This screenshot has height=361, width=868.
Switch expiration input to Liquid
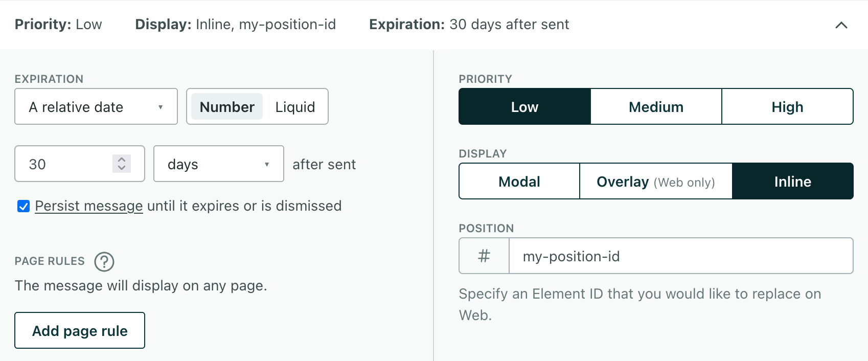click(295, 107)
